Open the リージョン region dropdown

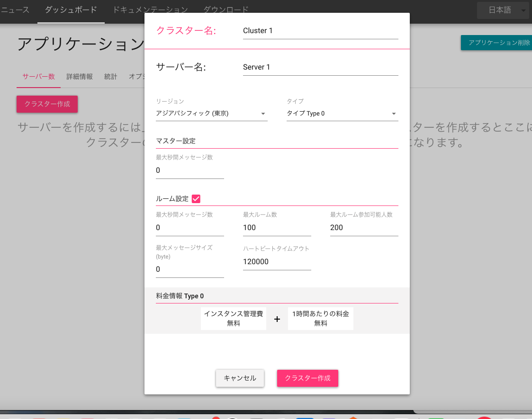point(211,113)
